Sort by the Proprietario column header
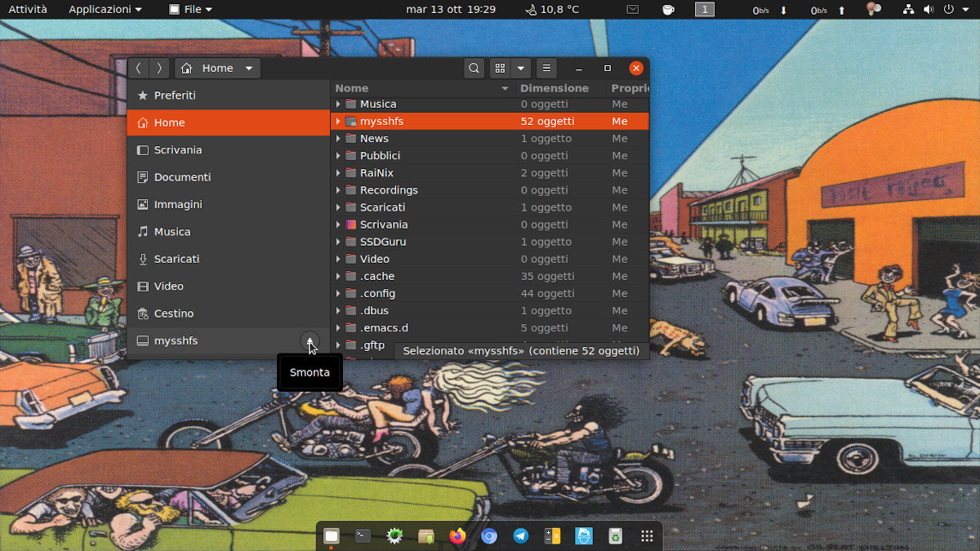 628,88
